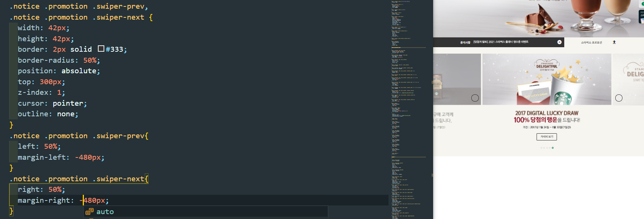Click the 기간 : 2017년 1월 24일 date text
644x219 pixels.
click(x=546, y=127)
